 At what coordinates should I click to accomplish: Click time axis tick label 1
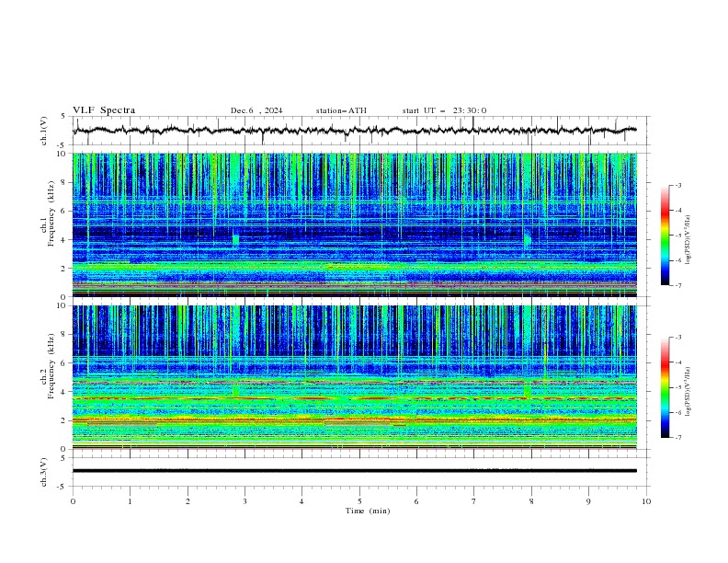pyautogui.click(x=130, y=501)
